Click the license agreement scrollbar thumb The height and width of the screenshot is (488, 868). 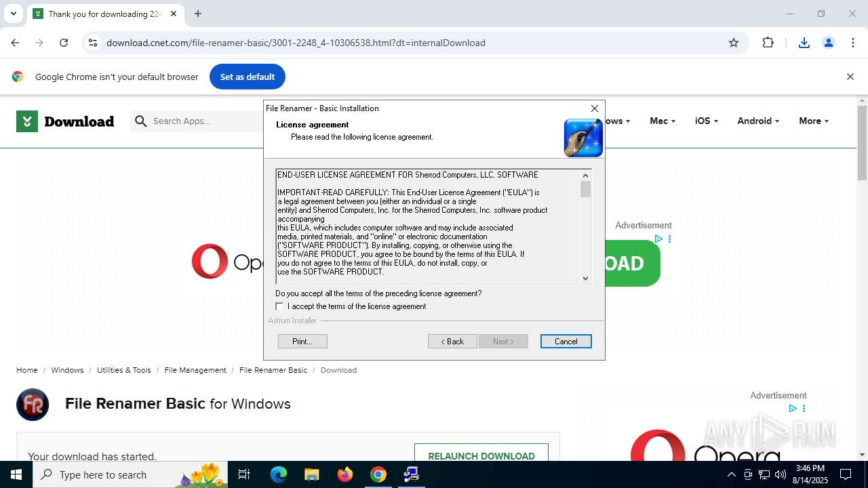tap(586, 189)
